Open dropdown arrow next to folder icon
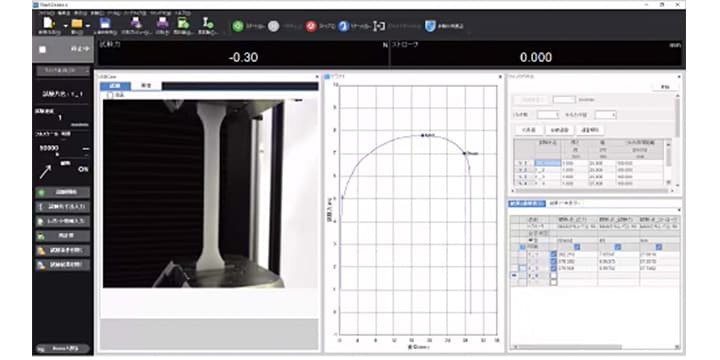The width and height of the screenshot is (720, 360). click(x=88, y=26)
